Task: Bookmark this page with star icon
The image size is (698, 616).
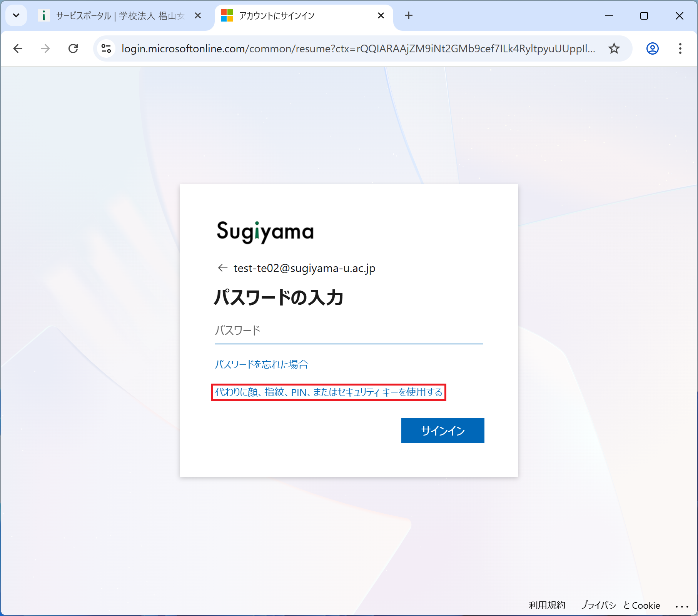Action: (614, 48)
